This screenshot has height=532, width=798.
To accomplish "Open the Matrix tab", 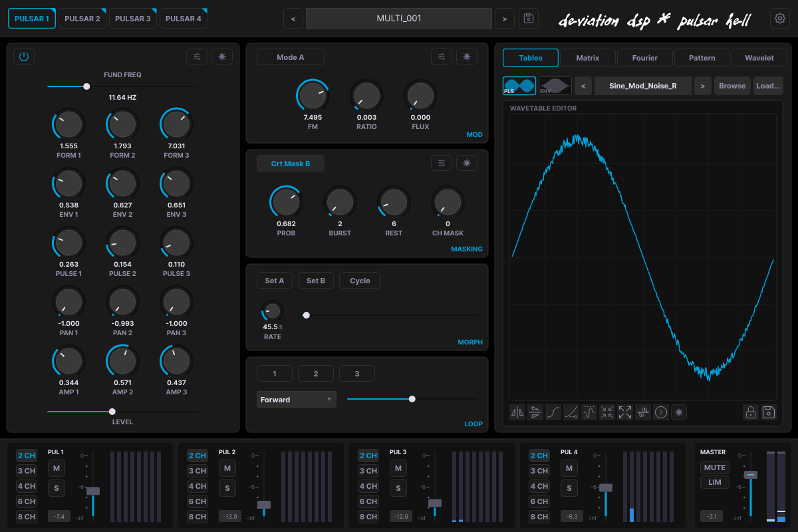I will 588,58.
